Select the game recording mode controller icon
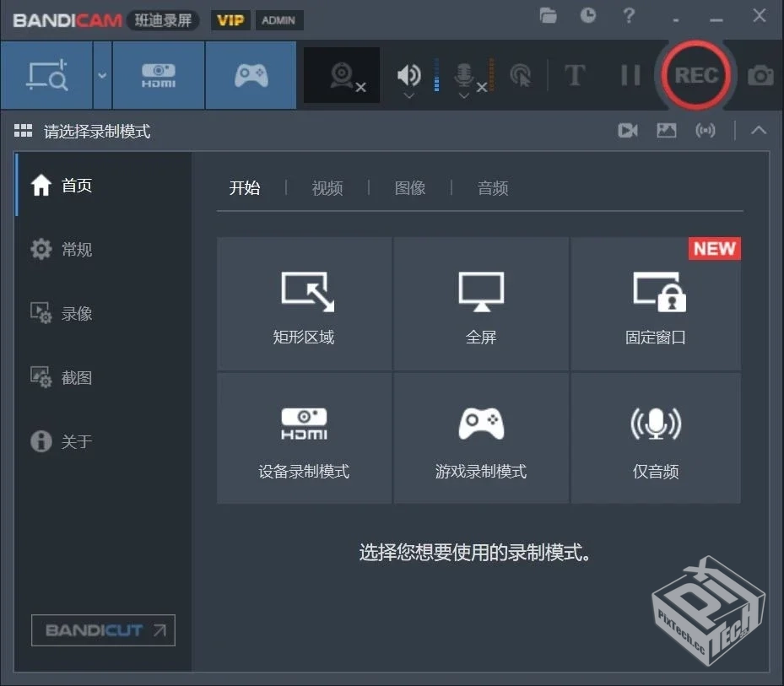The height and width of the screenshot is (686, 784). click(250, 75)
